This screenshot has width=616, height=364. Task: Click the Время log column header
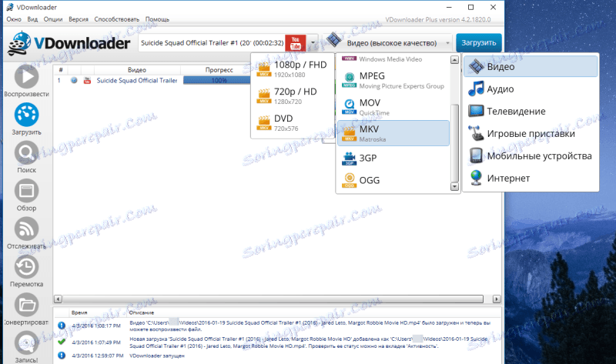79,313
